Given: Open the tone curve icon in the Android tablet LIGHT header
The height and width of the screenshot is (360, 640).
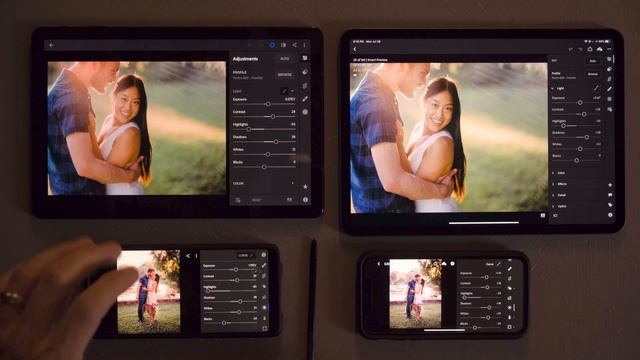Looking at the screenshot, I should 284,91.
